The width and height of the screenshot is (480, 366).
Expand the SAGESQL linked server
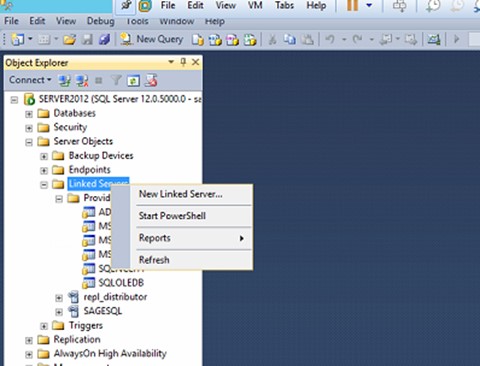[x=59, y=312]
